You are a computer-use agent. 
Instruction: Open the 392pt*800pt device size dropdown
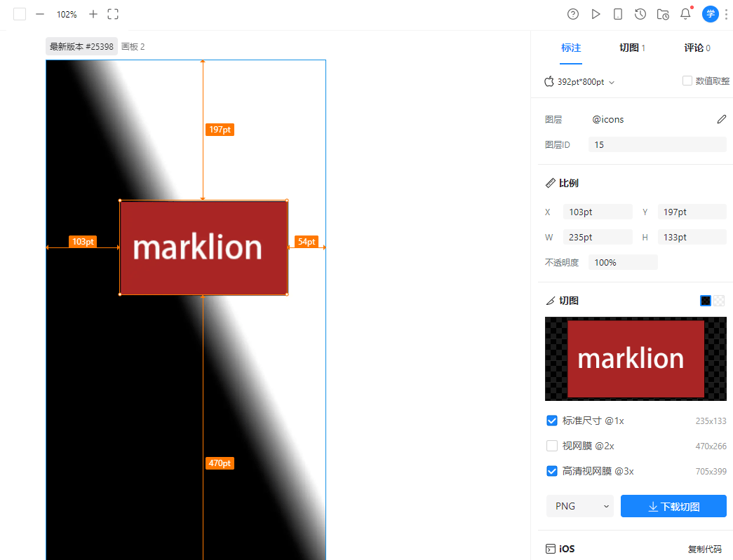pyautogui.click(x=579, y=82)
